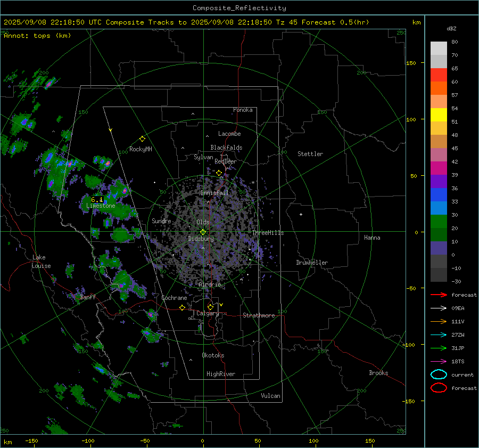Click the Hanna label

pyautogui.click(x=372, y=238)
